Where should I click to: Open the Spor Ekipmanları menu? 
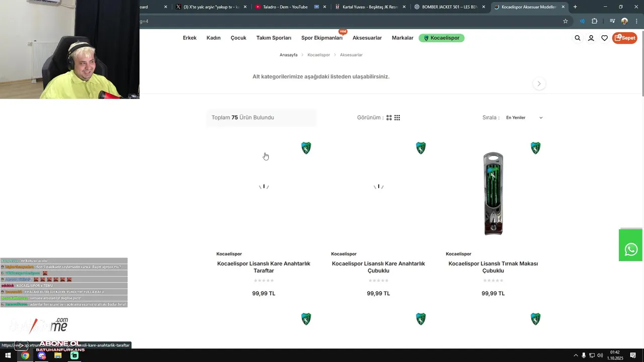322,38
